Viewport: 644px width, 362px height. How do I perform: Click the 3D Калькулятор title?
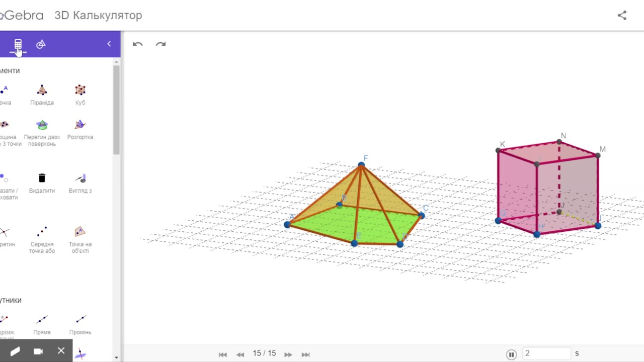coord(98,15)
